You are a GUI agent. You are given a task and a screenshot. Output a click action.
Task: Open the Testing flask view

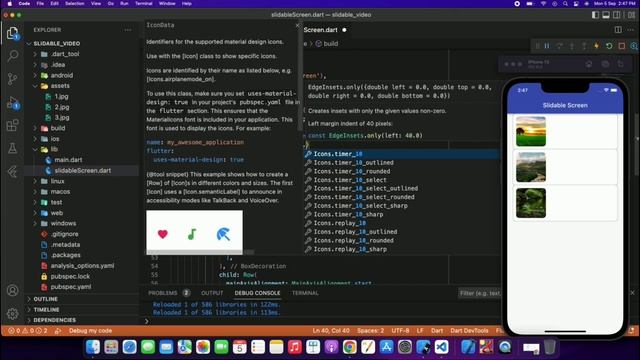click(13, 148)
